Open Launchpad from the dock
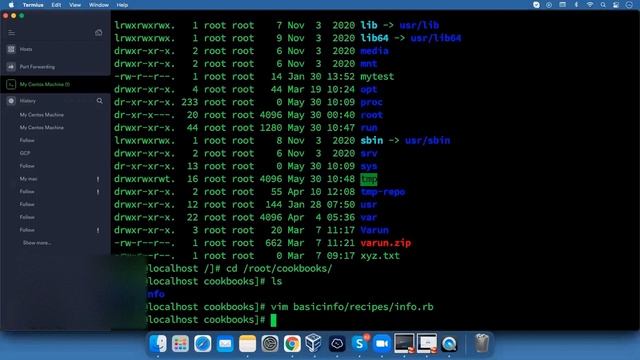640x360 pixels. [180, 344]
